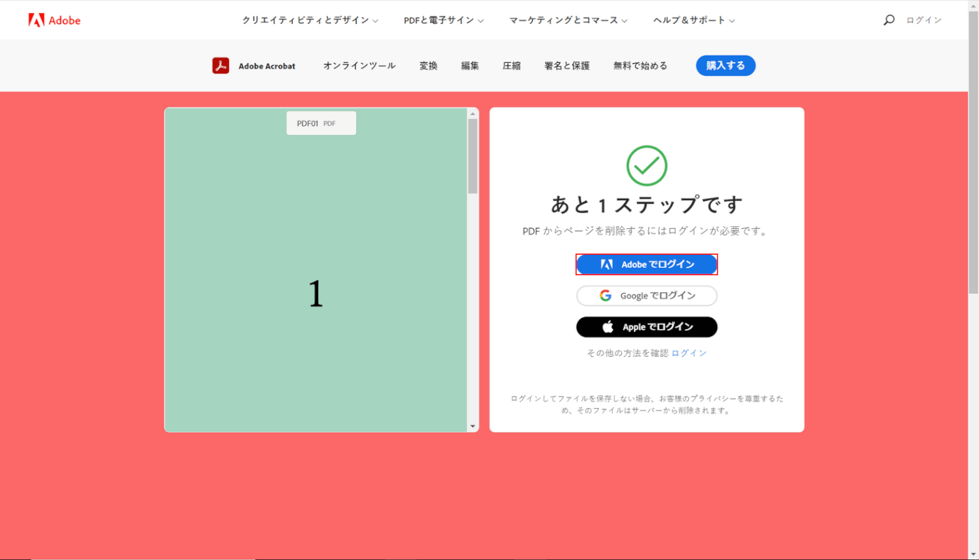Click Apple でログイン button
Viewport: 979px width, 560px height.
click(x=647, y=327)
